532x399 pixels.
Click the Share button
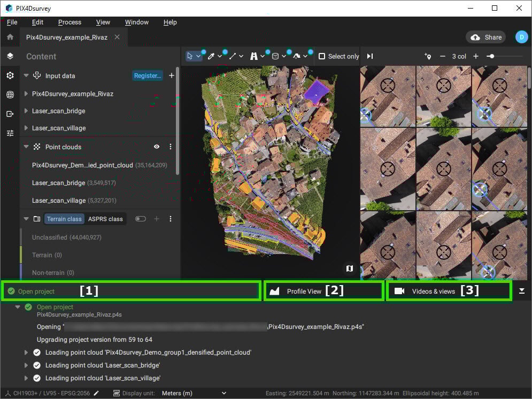(485, 37)
